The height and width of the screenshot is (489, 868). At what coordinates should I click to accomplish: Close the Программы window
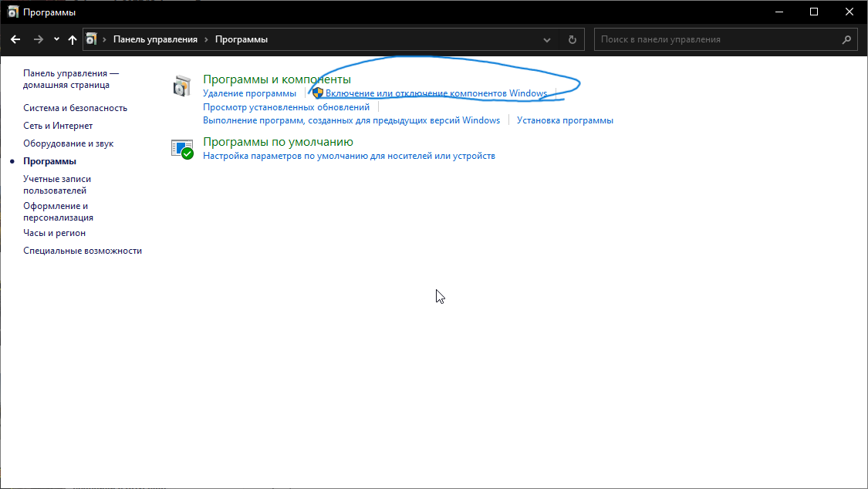[849, 12]
